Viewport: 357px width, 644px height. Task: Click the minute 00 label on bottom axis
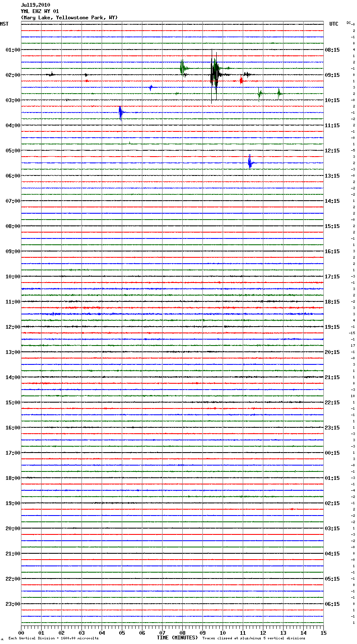pos(21,633)
